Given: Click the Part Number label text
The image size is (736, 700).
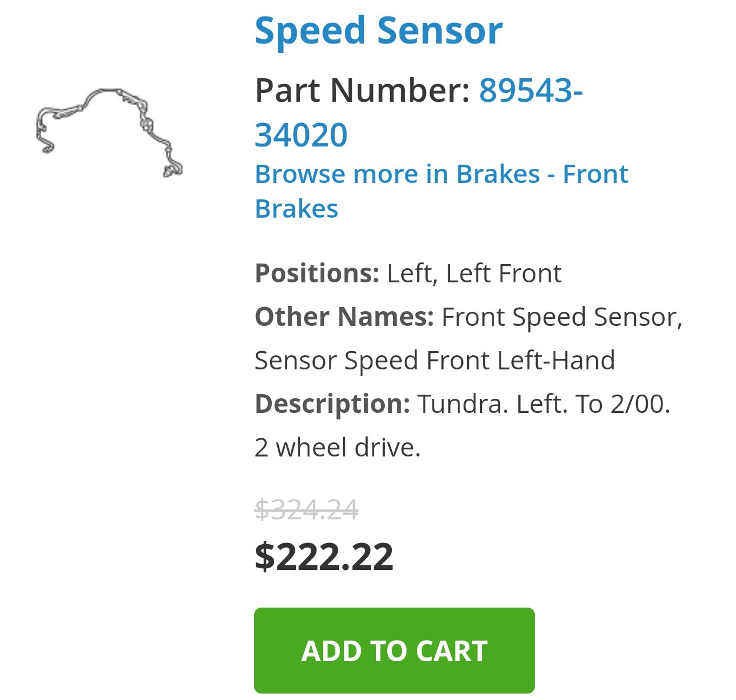Looking at the screenshot, I should [362, 91].
